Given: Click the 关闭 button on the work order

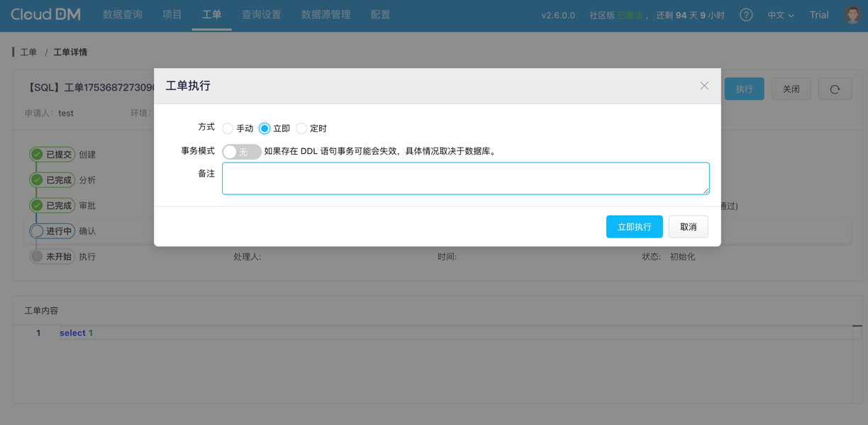Looking at the screenshot, I should (x=791, y=89).
